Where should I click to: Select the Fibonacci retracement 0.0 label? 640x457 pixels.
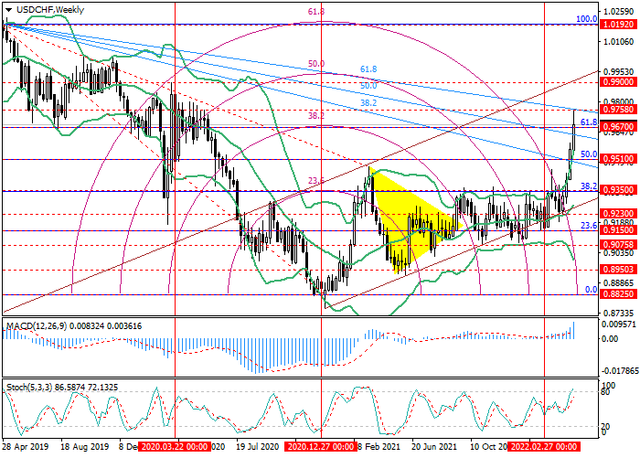(x=591, y=289)
